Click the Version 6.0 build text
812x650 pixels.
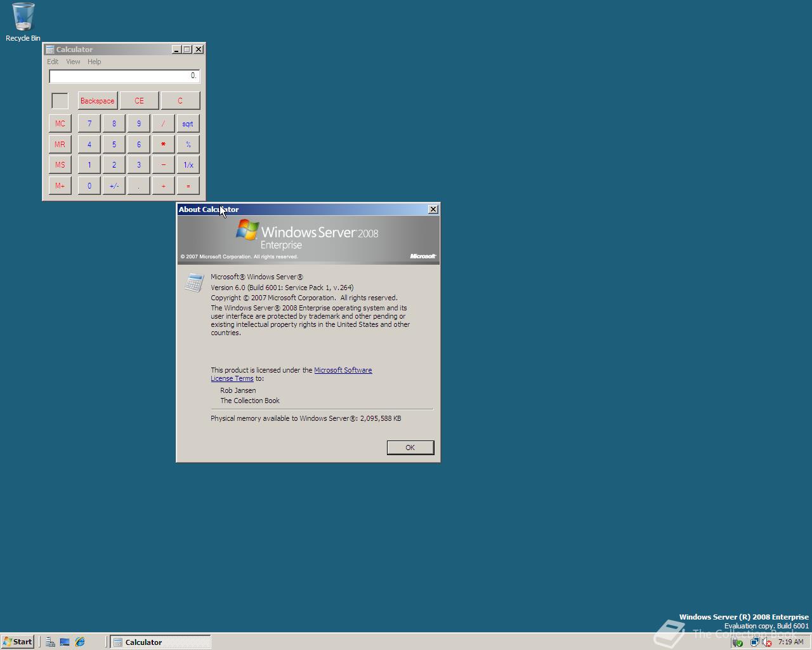[x=282, y=288]
